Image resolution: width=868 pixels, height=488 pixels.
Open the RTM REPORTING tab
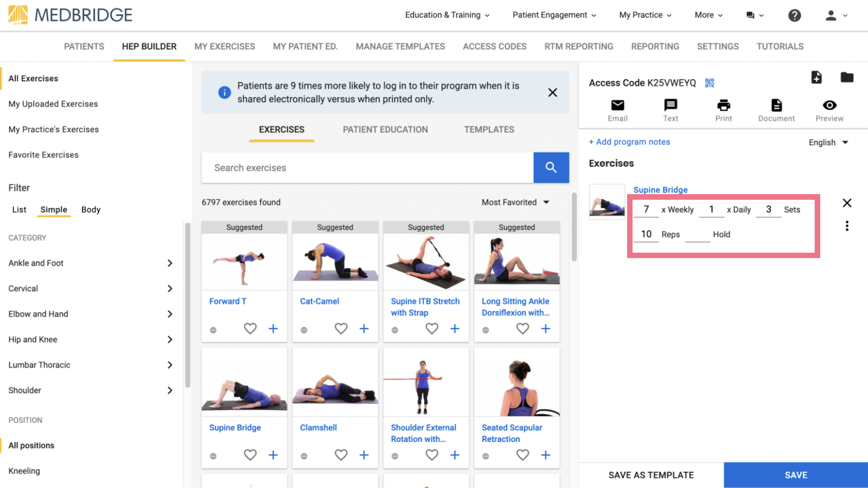click(x=579, y=47)
